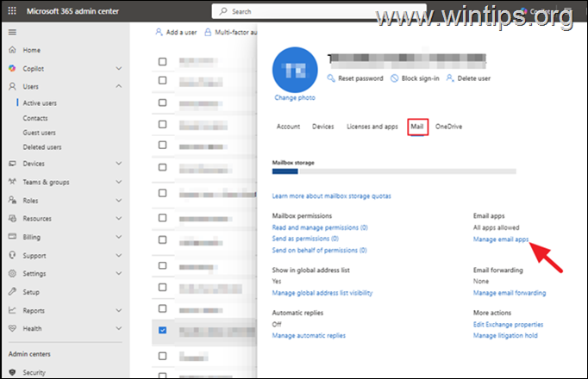Open Contacts in sidebar
Viewport: 588px width, 379px height.
click(x=35, y=118)
